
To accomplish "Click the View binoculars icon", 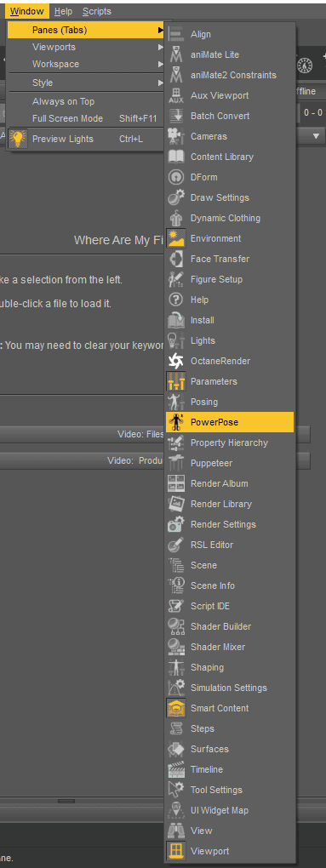I will pos(176,831).
